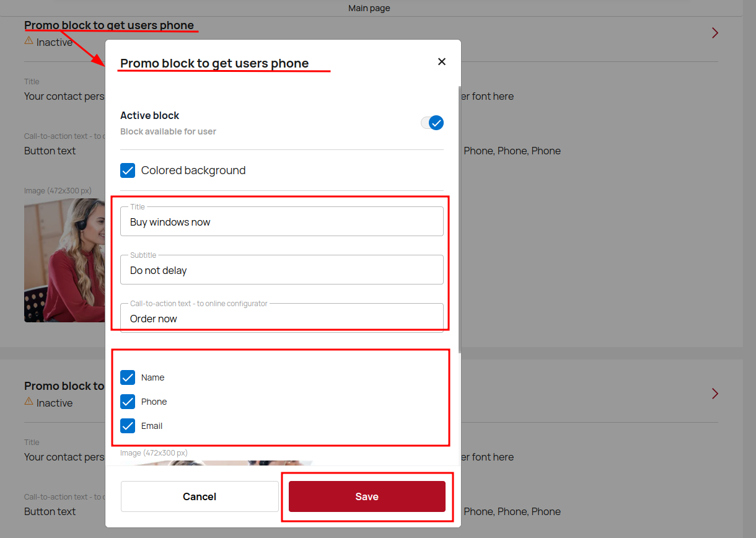Click the dialog's vertical scrollbar

pyautogui.click(x=459, y=217)
